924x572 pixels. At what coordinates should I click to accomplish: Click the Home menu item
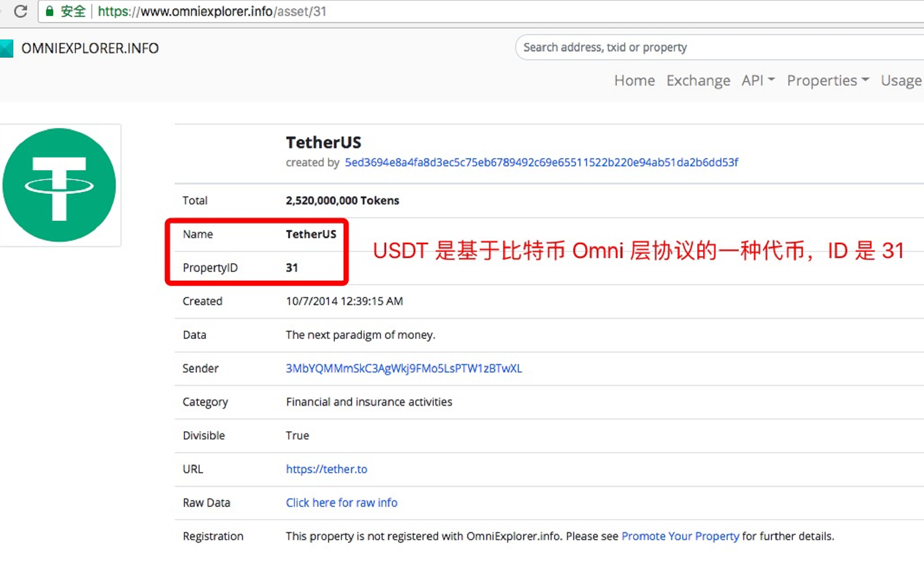[x=634, y=80]
